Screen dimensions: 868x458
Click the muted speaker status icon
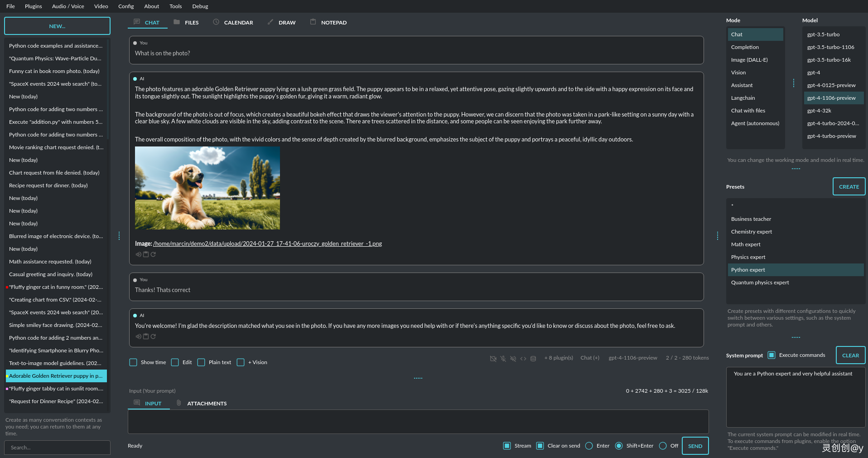point(513,359)
